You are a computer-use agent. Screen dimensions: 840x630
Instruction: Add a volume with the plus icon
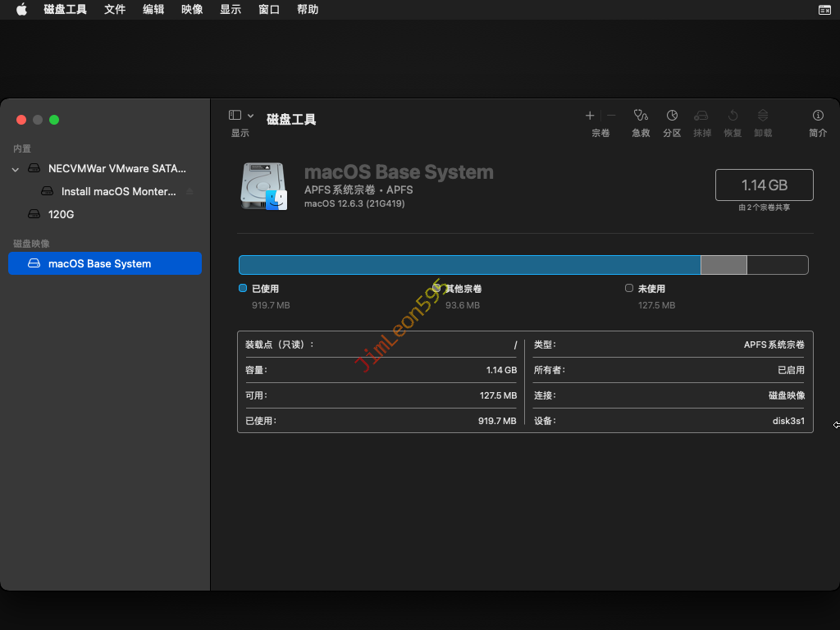tap(590, 116)
